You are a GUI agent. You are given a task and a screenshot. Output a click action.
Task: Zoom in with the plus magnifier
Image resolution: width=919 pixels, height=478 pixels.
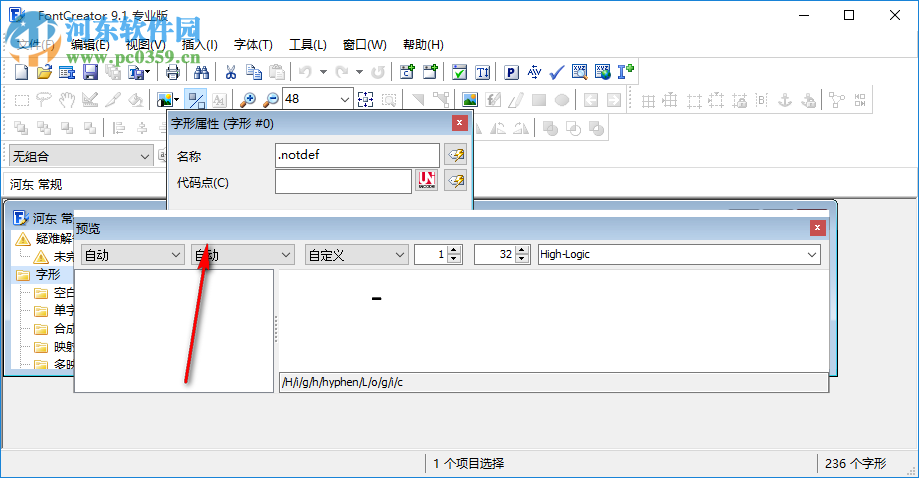(248, 100)
